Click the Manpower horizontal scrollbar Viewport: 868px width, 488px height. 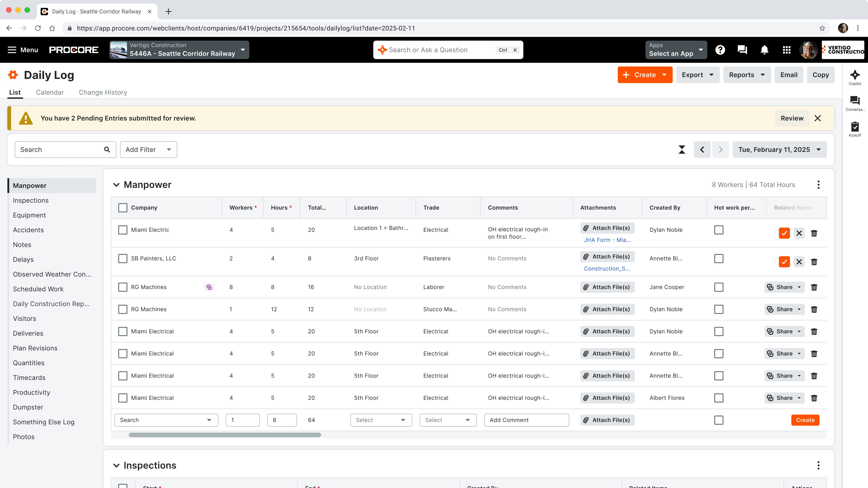(x=225, y=435)
